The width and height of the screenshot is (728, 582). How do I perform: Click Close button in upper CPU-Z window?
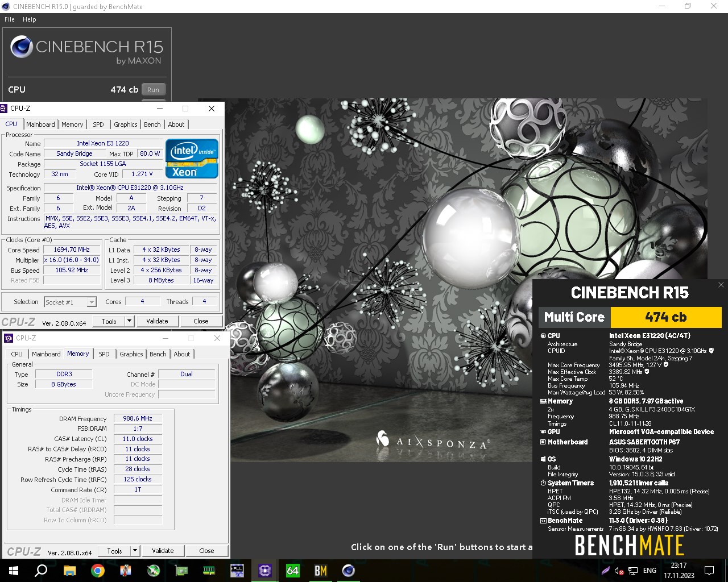click(201, 321)
